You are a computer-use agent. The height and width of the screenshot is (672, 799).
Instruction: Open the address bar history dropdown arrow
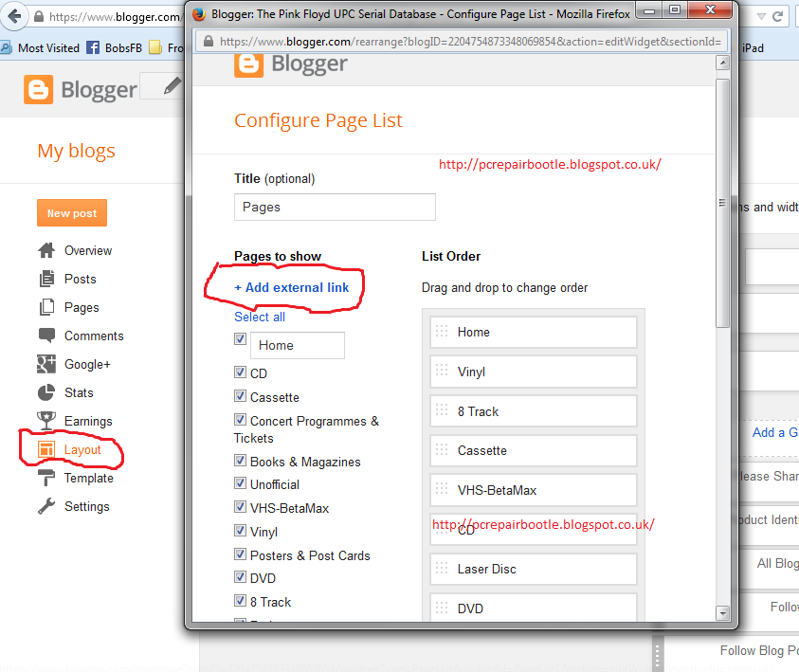(x=761, y=16)
